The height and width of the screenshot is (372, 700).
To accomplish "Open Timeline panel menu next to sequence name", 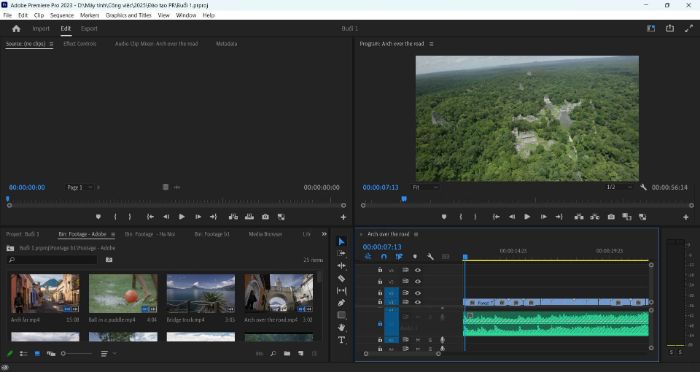I will pyautogui.click(x=416, y=234).
